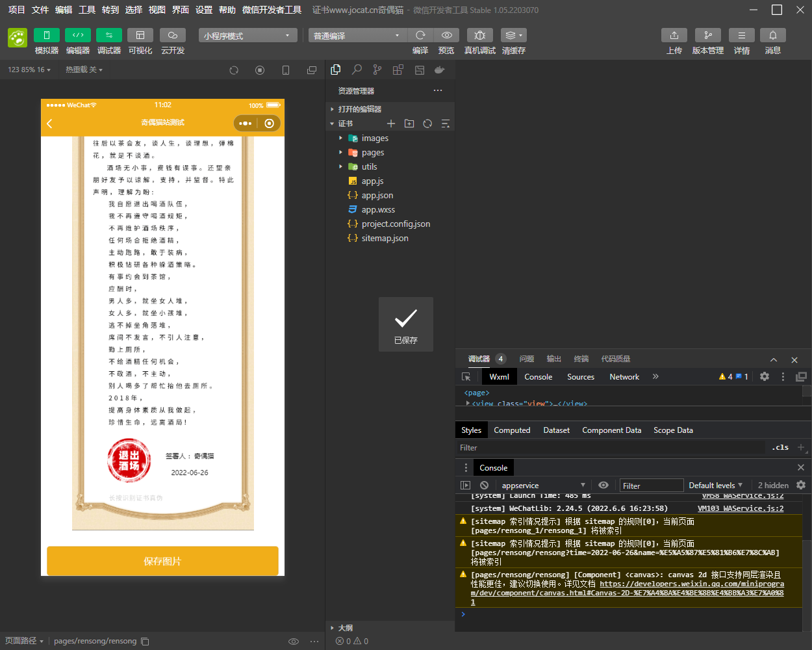
Task: Clear the console with the ban icon
Action: tap(484, 485)
